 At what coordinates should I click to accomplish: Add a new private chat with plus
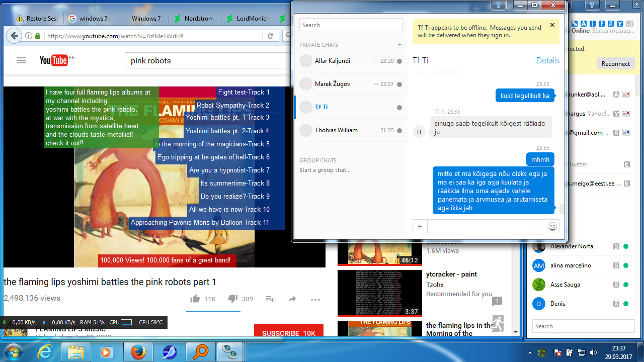(399, 45)
